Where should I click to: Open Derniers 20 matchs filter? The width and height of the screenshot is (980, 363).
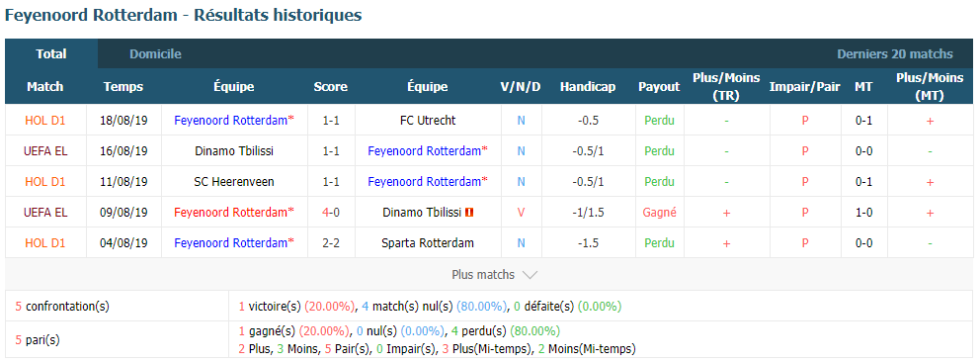click(894, 53)
